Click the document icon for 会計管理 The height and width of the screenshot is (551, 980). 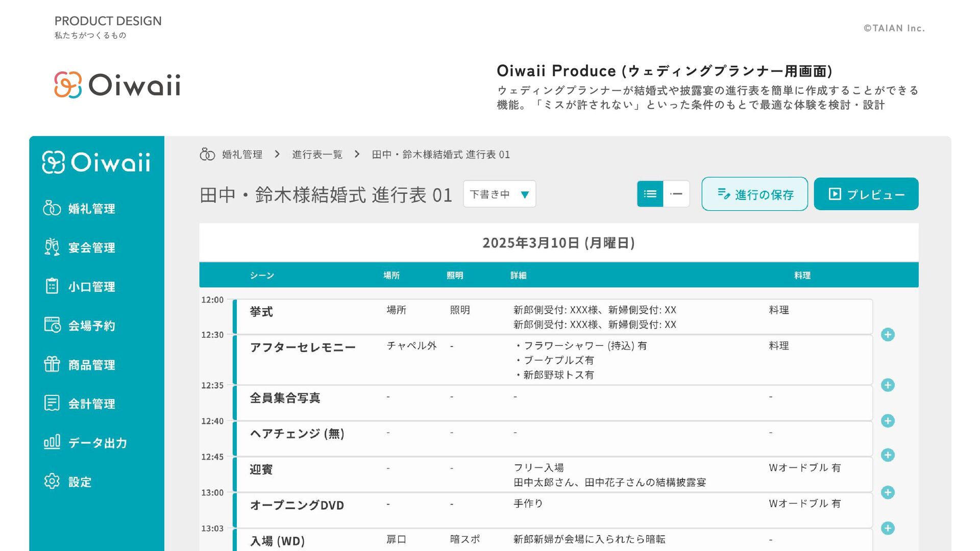click(x=52, y=403)
